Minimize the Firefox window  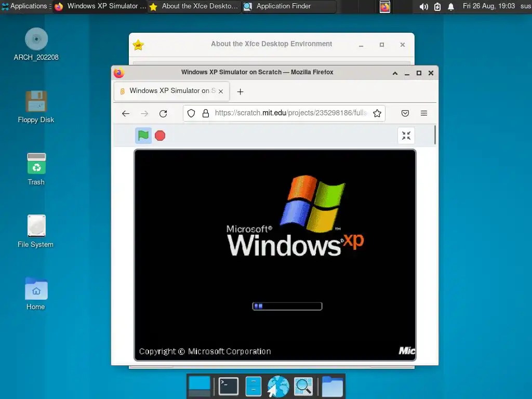tap(407, 73)
